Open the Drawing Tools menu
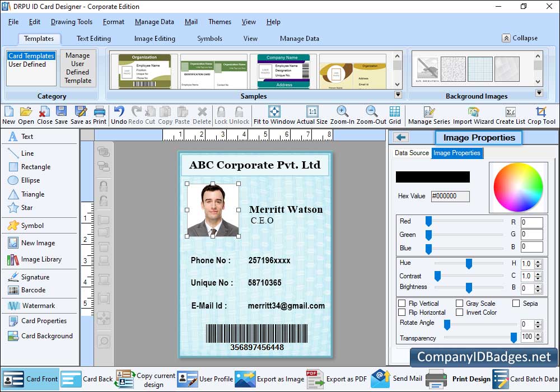This screenshot has height=392, width=560. point(72,22)
